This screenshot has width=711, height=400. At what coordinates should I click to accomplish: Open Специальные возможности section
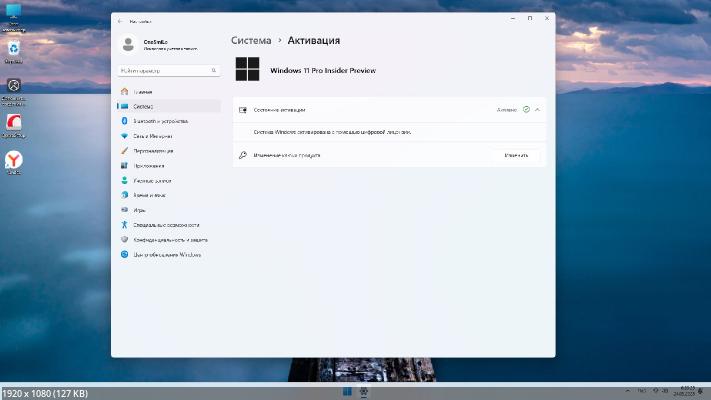point(169,225)
